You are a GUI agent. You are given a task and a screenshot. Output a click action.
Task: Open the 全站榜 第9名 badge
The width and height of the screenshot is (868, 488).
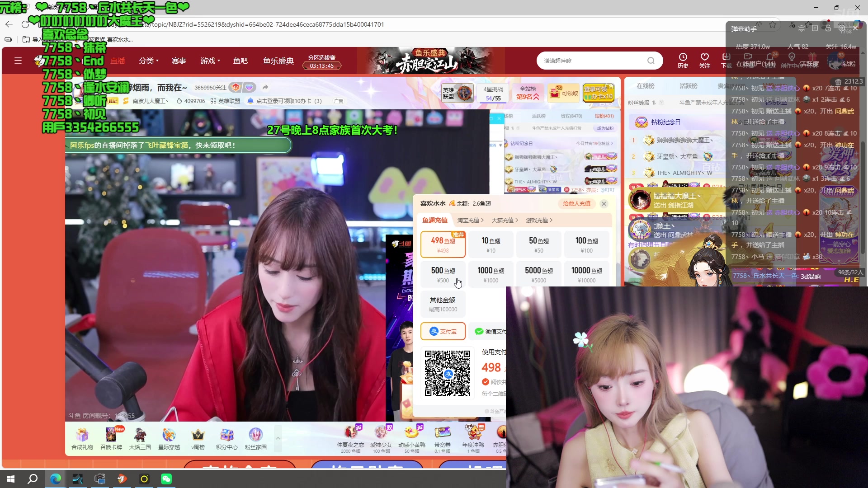528,93
